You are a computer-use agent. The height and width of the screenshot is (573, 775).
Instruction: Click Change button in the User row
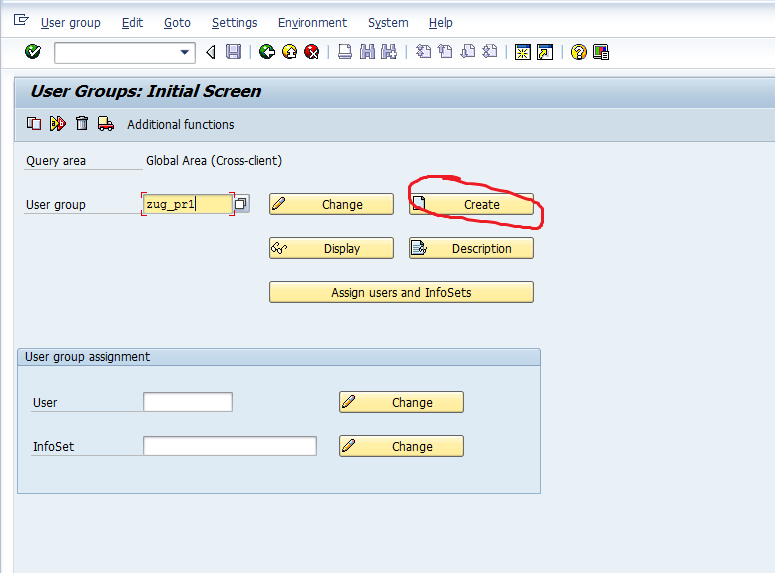click(401, 402)
